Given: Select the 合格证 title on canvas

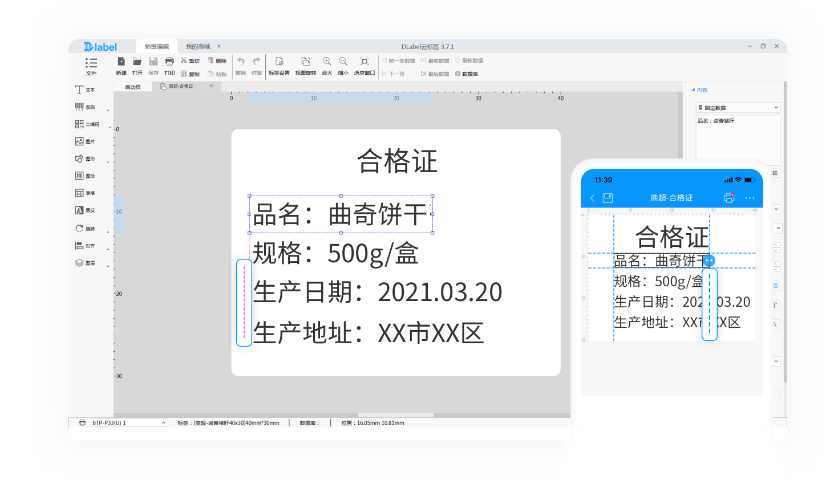Looking at the screenshot, I should 397,161.
